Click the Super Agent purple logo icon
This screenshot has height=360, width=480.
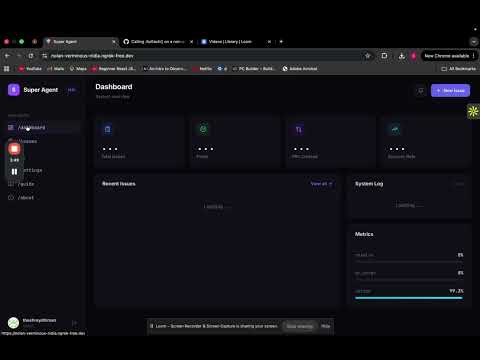(x=14, y=90)
